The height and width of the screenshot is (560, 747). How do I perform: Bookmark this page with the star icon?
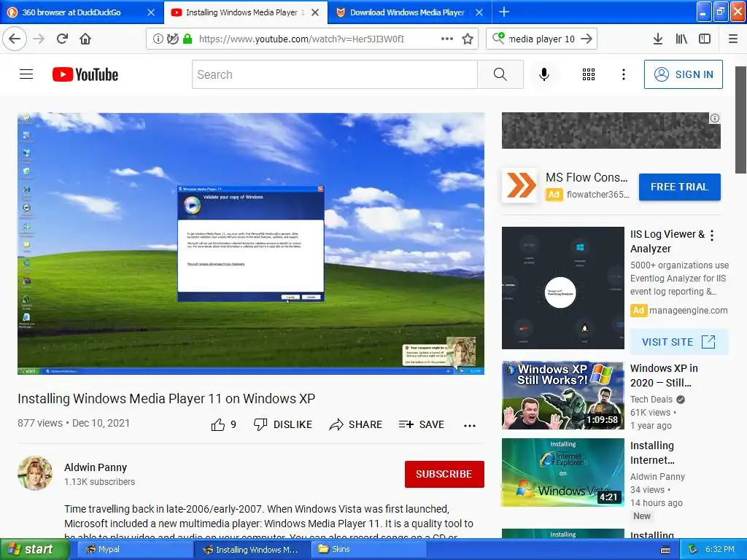tap(468, 39)
